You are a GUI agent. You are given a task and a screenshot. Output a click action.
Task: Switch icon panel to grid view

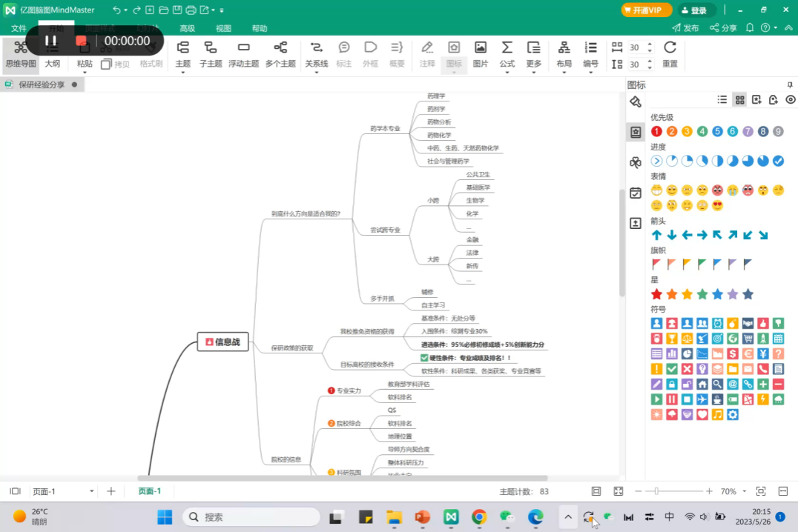click(x=739, y=99)
